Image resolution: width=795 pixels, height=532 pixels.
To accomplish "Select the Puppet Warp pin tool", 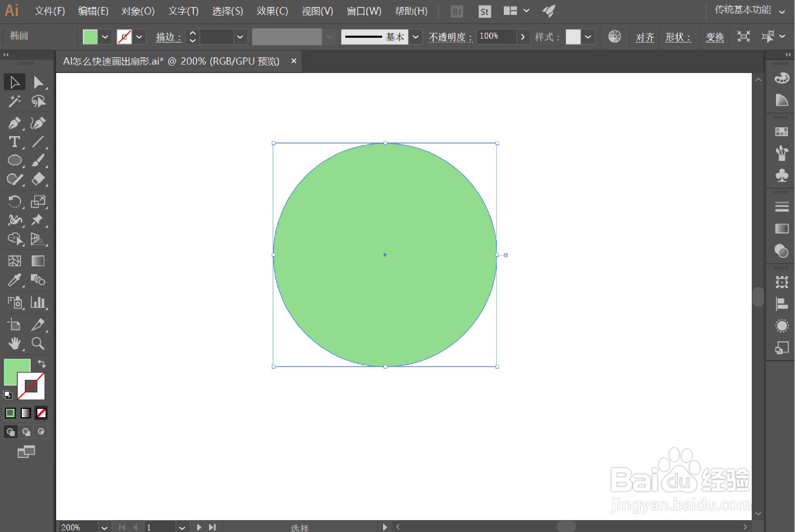I will (38, 220).
